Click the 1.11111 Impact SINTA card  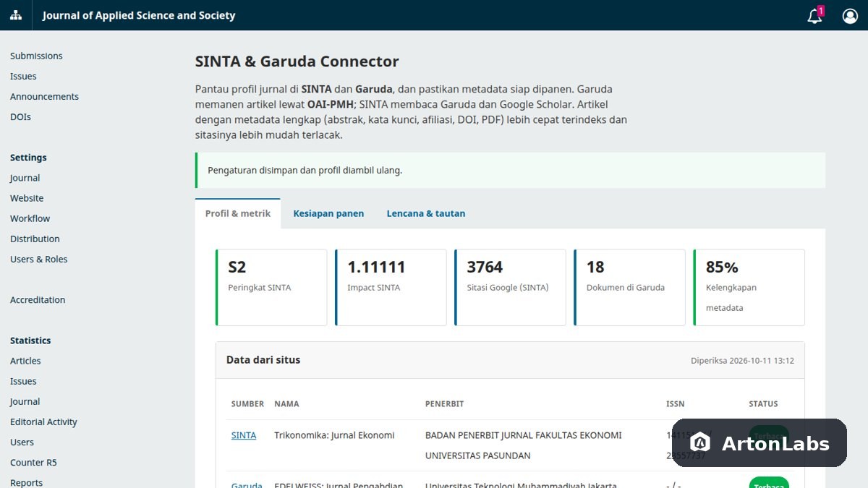(391, 288)
